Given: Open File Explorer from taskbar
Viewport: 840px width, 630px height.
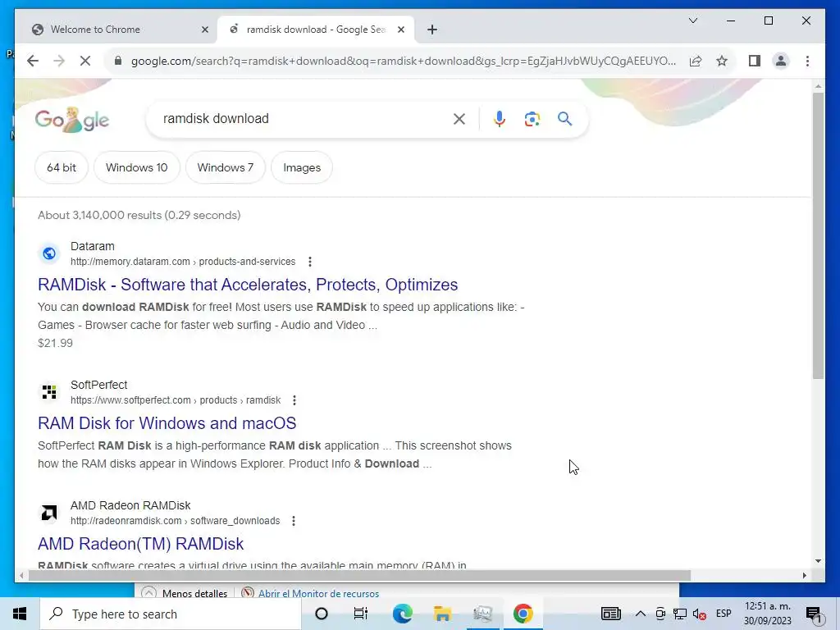Looking at the screenshot, I should point(442,614).
